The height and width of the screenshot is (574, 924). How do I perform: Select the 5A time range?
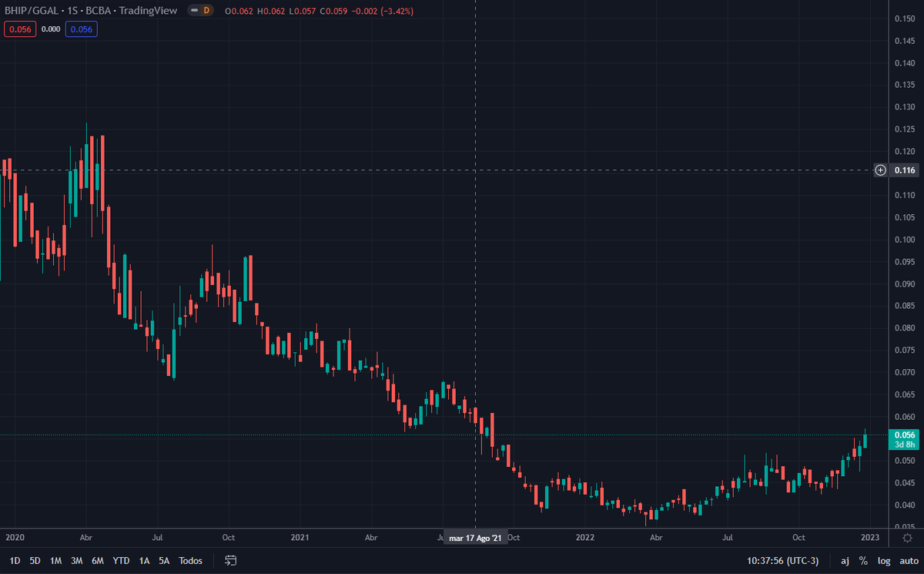164,561
